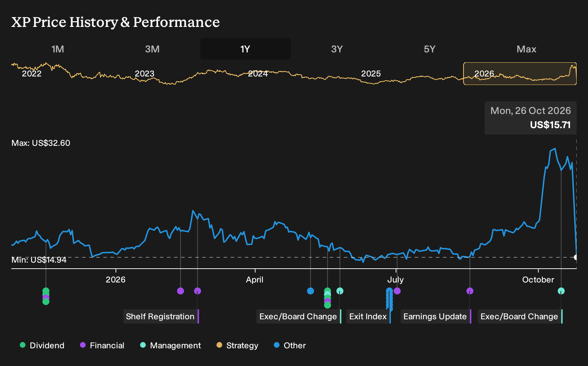Switch to the 5Y time range
Screen dimensions: 588x366
(430, 49)
